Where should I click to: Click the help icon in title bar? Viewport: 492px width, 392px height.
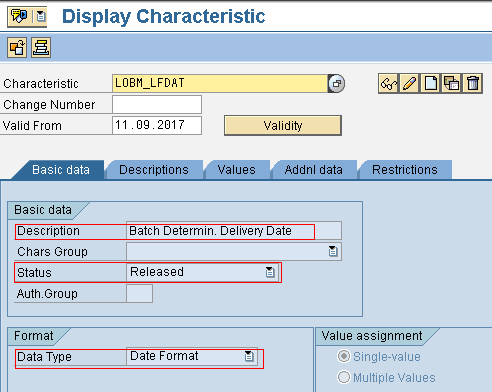[x=19, y=16]
